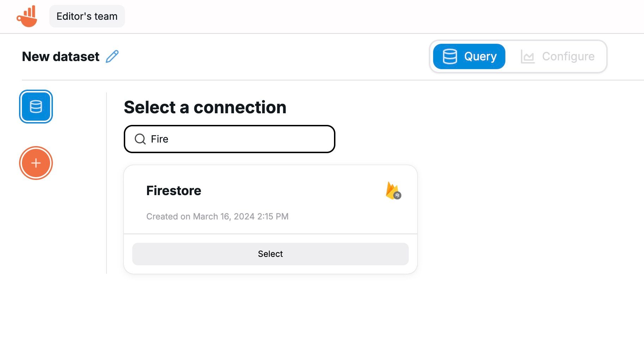The width and height of the screenshot is (644, 350).
Task: Click the chart icon beside Configure
Action: pyautogui.click(x=528, y=57)
